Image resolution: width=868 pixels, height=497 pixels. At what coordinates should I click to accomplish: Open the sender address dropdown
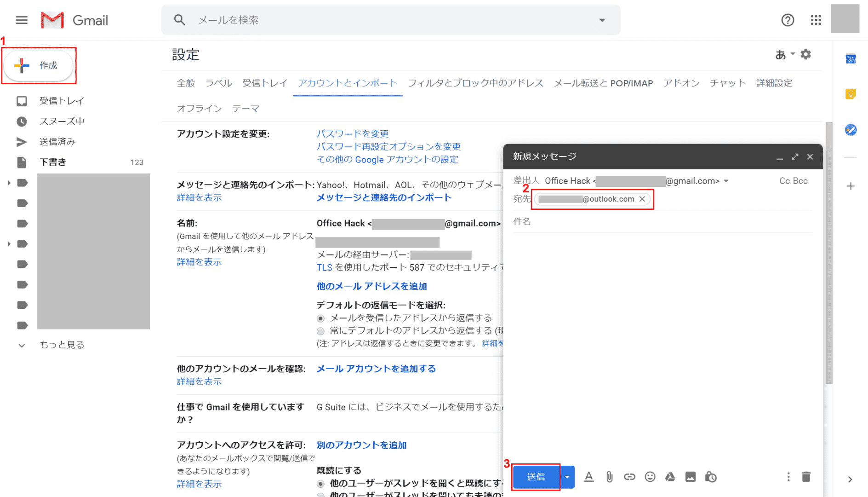[726, 181]
